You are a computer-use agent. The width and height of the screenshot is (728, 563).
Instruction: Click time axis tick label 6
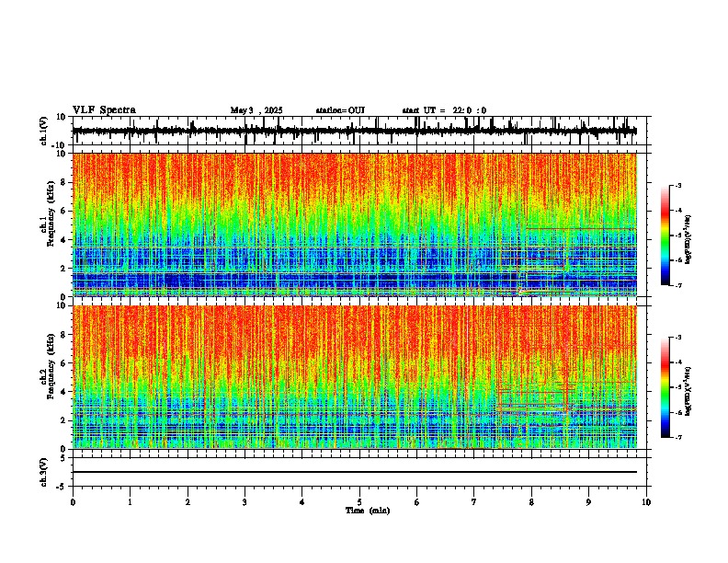tap(417, 502)
